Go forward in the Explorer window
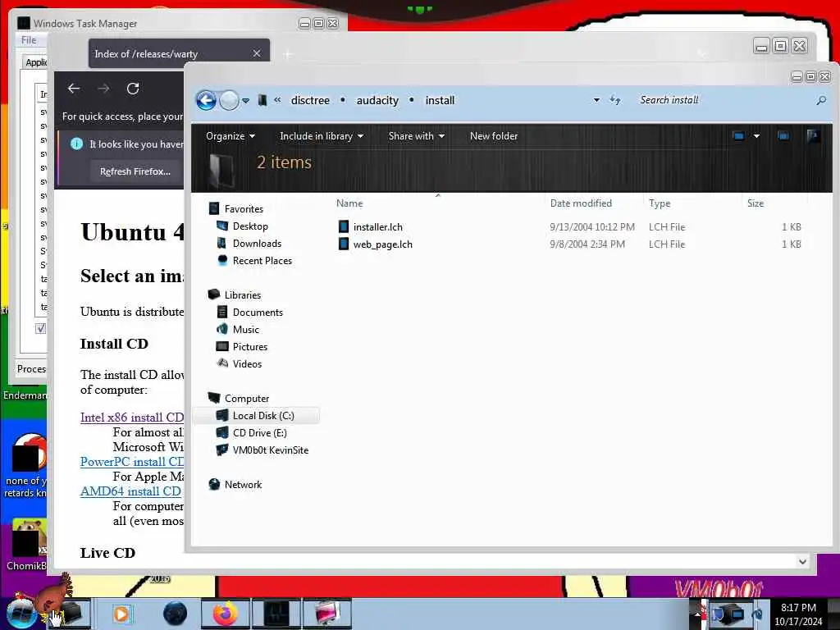 pyautogui.click(x=230, y=100)
